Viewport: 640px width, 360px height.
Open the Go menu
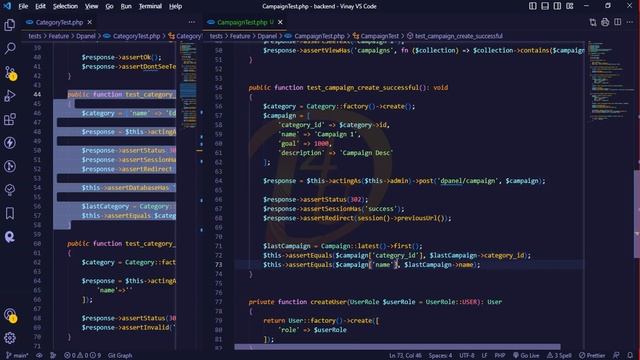(x=109, y=6)
